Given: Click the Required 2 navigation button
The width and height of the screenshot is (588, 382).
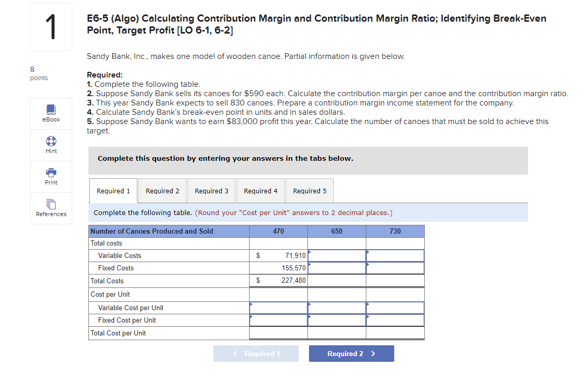Looking at the screenshot, I should click(x=351, y=353).
